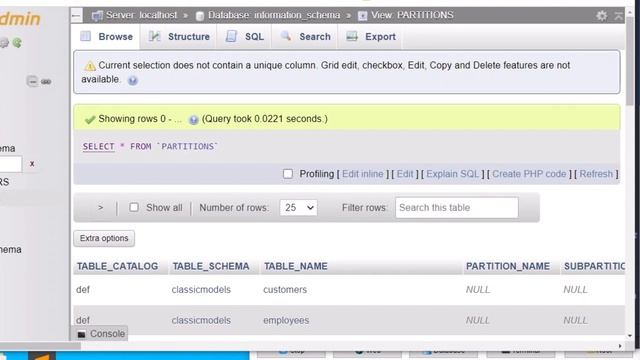Open the Export tab

(x=371, y=37)
